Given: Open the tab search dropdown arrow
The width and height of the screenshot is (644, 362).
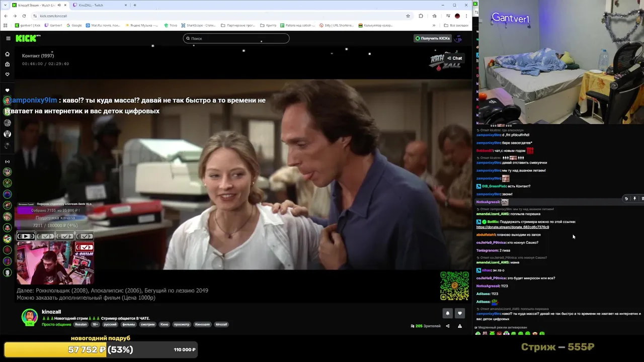Looking at the screenshot, I should pos(5,5).
